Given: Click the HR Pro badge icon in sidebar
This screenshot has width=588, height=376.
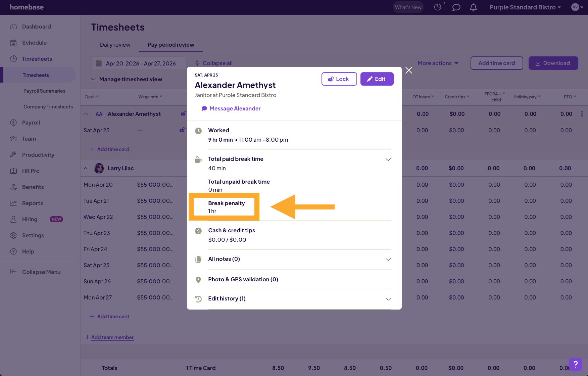Looking at the screenshot, I should (13, 171).
